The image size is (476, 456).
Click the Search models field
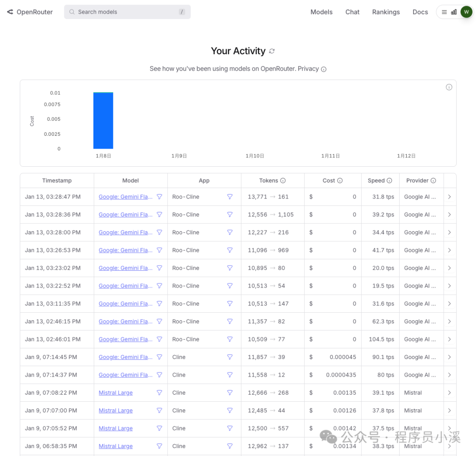127,12
